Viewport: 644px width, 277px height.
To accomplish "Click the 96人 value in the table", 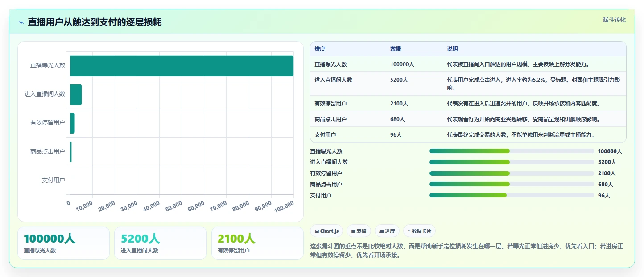I will point(396,135).
